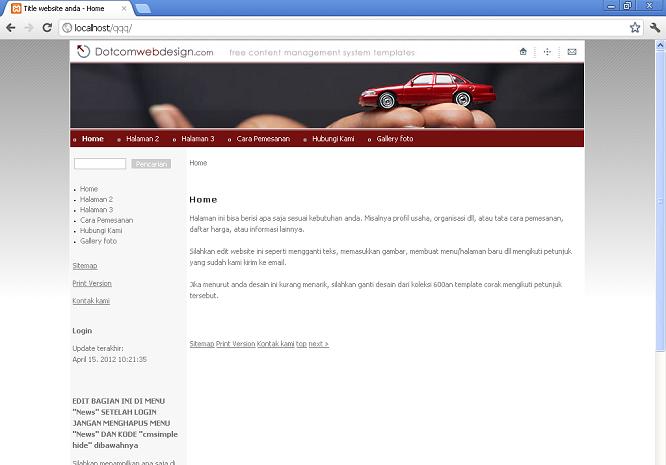Click the sitemap icon in site header
666x465 pixels.
547,52
